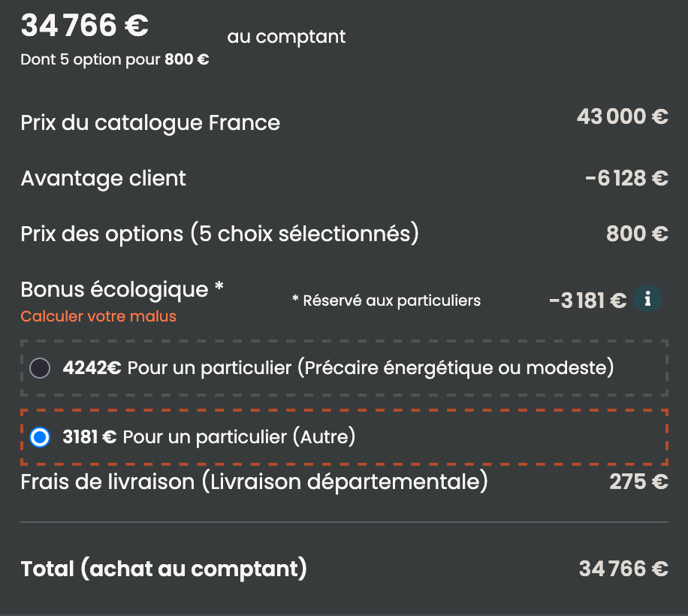The image size is (688, 616).
Task: Click the "Avantage client" label
Action: click(104, 179)
